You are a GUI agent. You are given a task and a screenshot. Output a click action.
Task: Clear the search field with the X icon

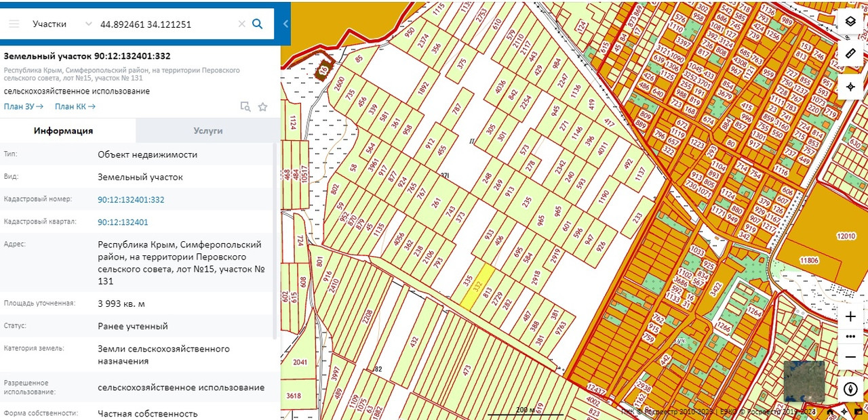241,24
